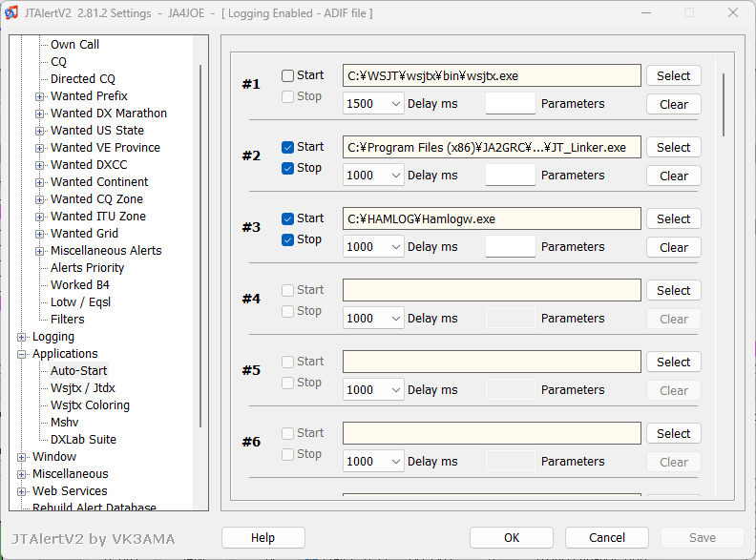Expand the Wanted Prefix tree node
Screen dimensions: 756x560
pyautogui.click(x=39, y=96)
